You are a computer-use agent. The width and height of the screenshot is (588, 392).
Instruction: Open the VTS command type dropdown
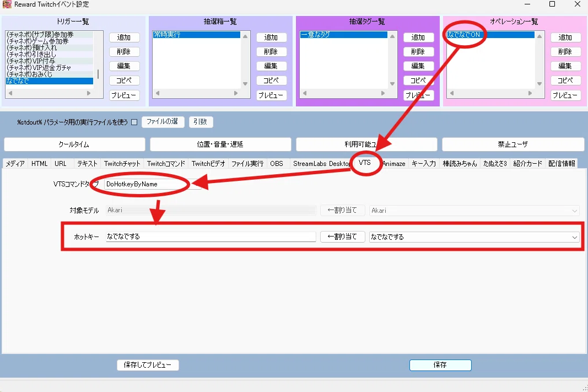(153, 184)
